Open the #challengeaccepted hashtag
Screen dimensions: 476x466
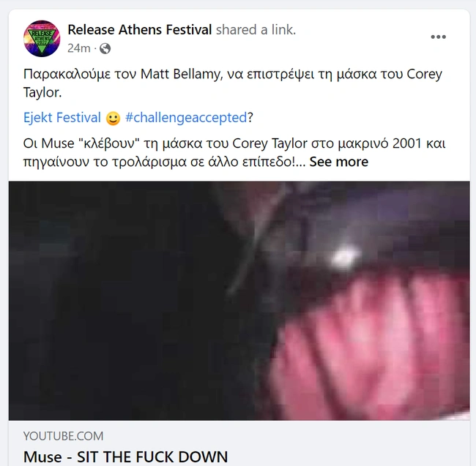click(186, 118)
